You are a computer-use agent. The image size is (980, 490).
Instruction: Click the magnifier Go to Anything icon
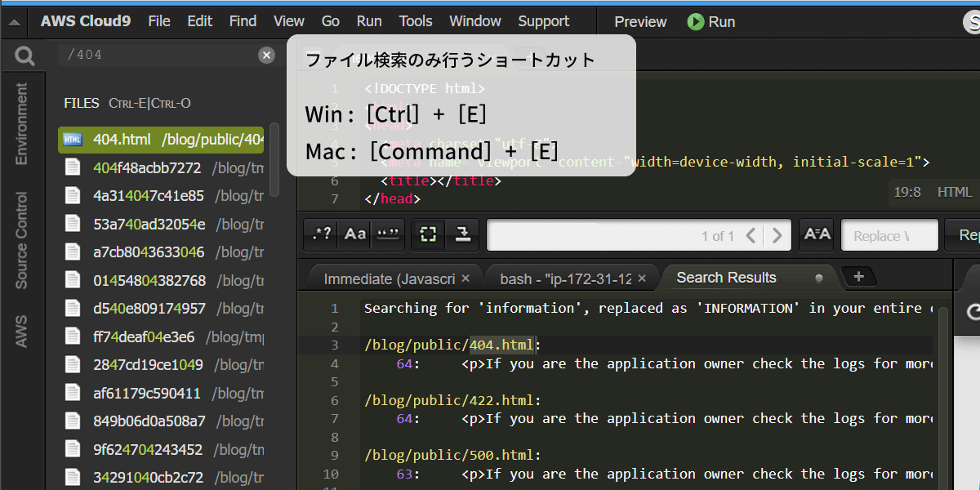coord(24,56)
